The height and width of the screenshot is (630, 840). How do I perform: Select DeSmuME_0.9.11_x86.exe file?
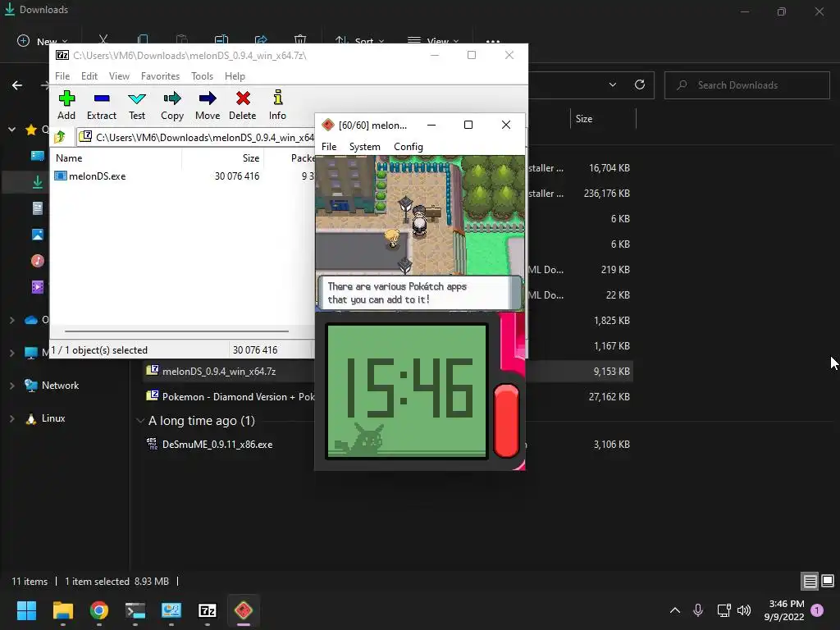pos(209,444)
